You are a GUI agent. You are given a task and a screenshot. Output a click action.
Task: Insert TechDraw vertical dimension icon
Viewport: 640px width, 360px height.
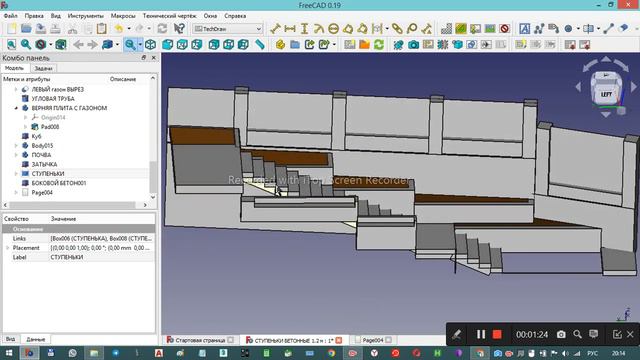[304, 29]
